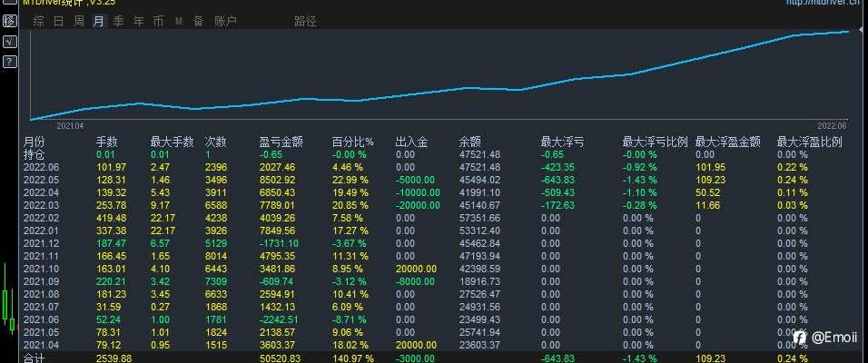Select the 月 monthly tab
Image resolution: width=868 pixels, height=363 pixels.
99,22
